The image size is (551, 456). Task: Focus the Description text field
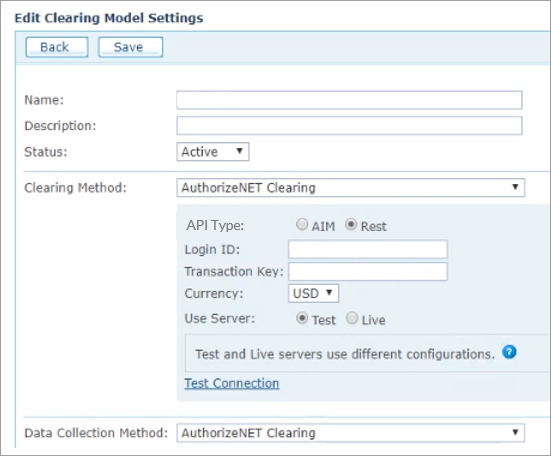point(349,126)
